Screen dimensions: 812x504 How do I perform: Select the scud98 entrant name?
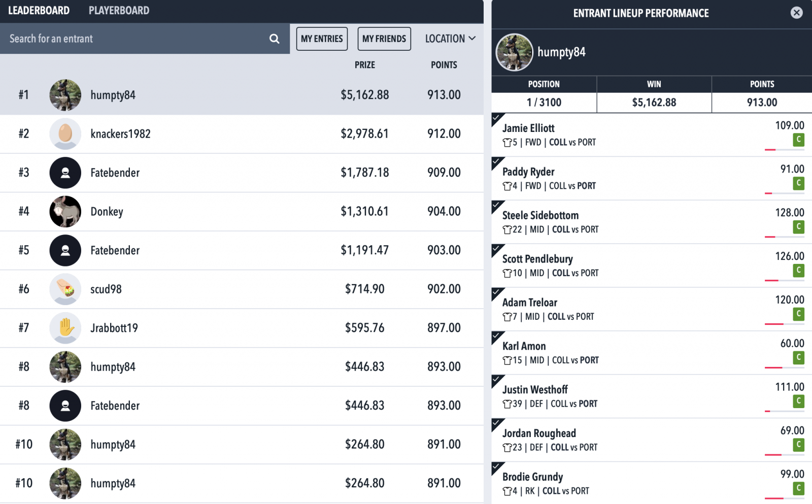[106, 289]
